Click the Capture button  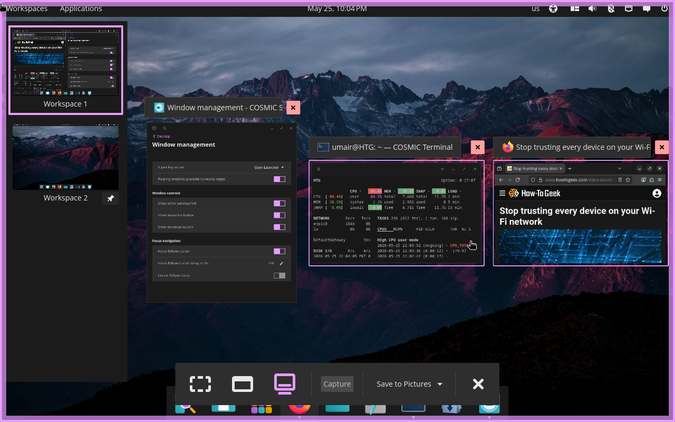pyautogui.click(x=337, y=384)
